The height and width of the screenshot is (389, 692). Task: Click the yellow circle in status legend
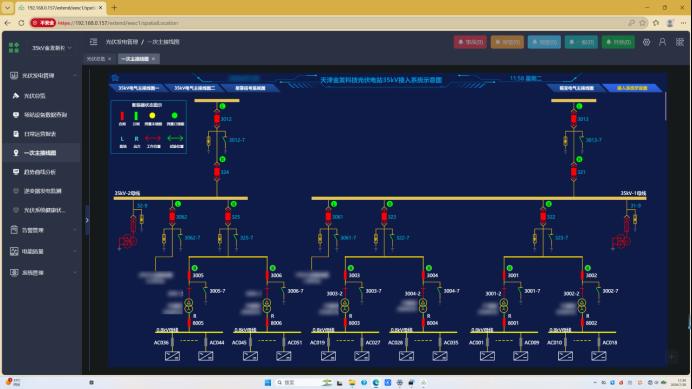tap(152, 116)
